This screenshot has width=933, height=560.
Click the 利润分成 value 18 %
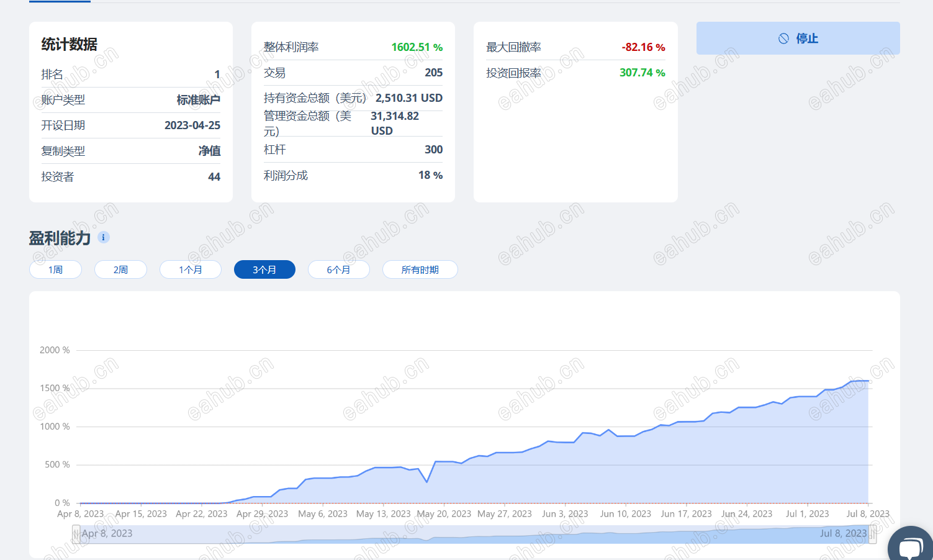click(431, 175)
